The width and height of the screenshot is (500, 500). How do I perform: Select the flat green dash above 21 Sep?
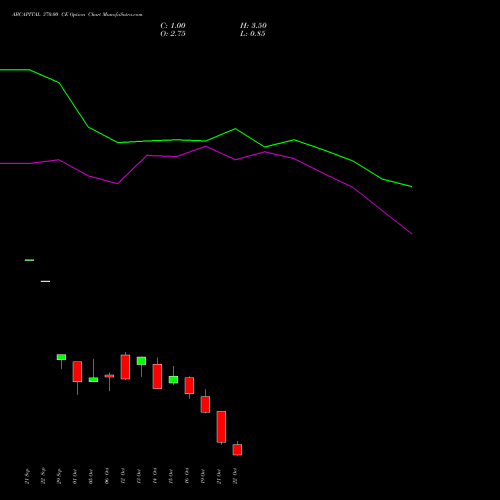click(29, 260)
